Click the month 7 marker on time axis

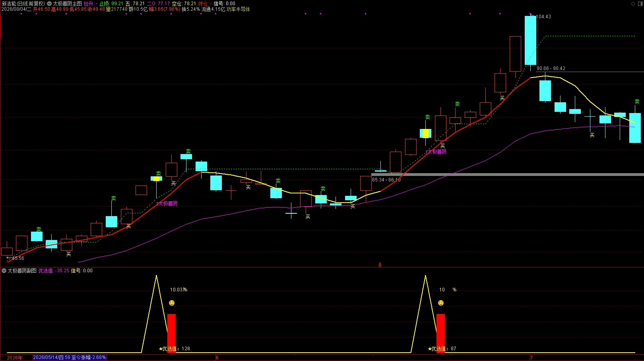(531, 358)
